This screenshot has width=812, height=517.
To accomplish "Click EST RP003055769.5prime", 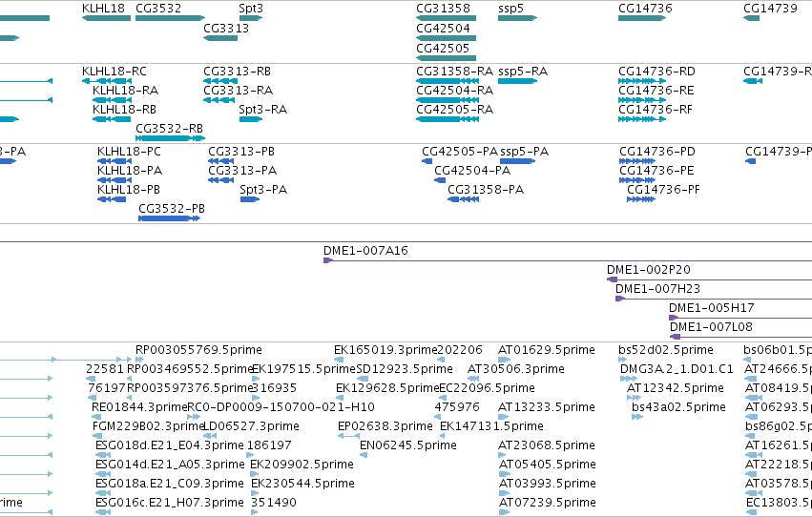I will 139,360.
